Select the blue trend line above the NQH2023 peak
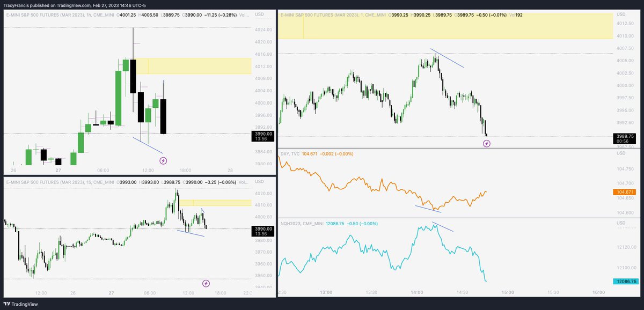 point(443,226)
